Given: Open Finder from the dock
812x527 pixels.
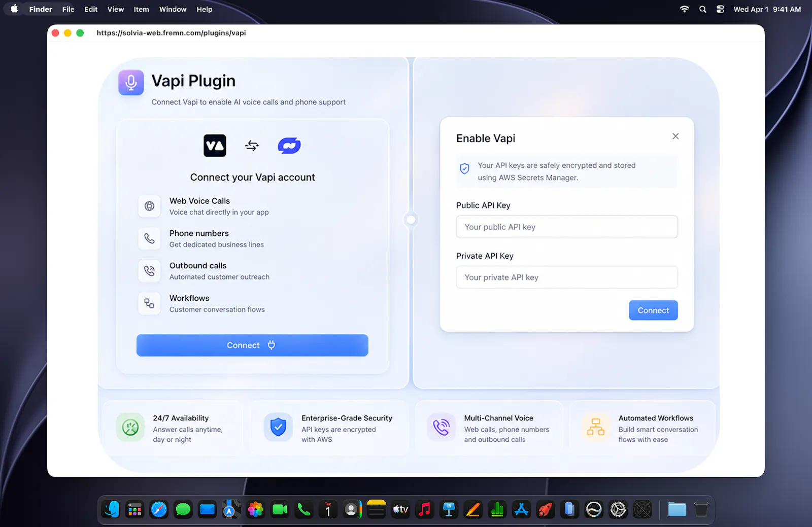Looking at the screenshot, I should tap(111, 509).
